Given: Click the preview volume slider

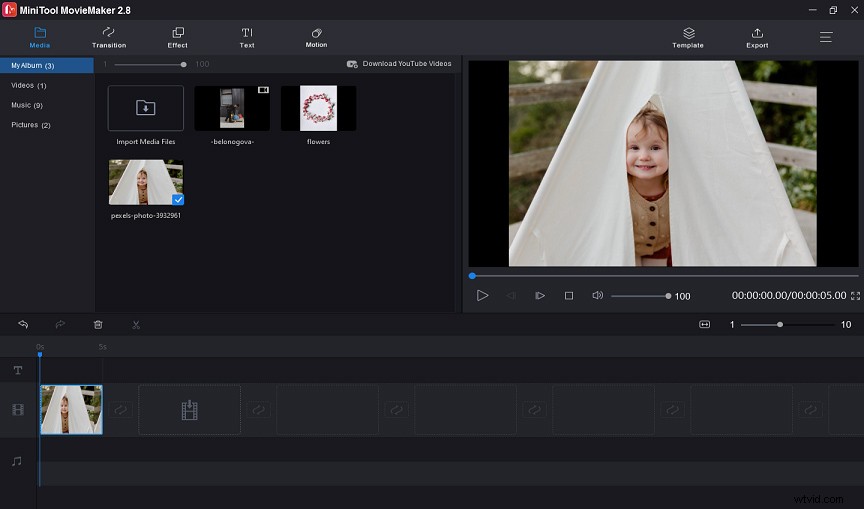Looking at the screenshot, I should click(x=640, y=296).
